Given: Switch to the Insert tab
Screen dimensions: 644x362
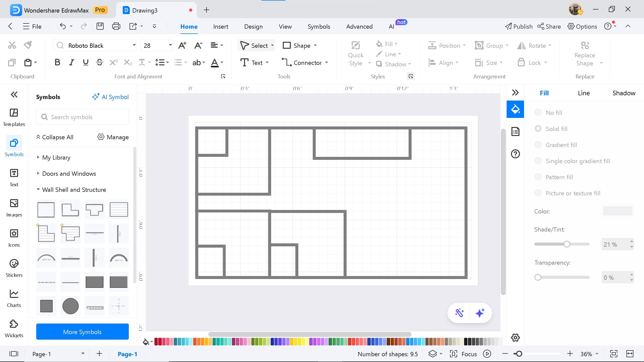Looking at the screenshot, I should (221, 26).
